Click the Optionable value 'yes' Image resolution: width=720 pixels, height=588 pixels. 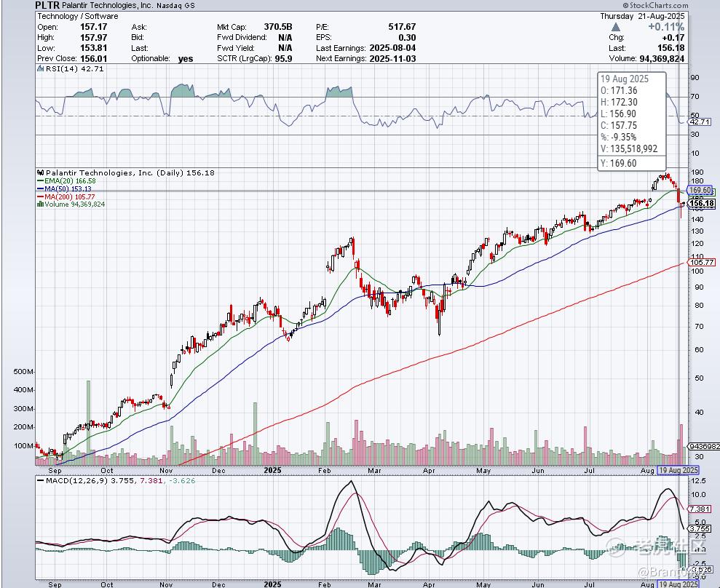186,59
